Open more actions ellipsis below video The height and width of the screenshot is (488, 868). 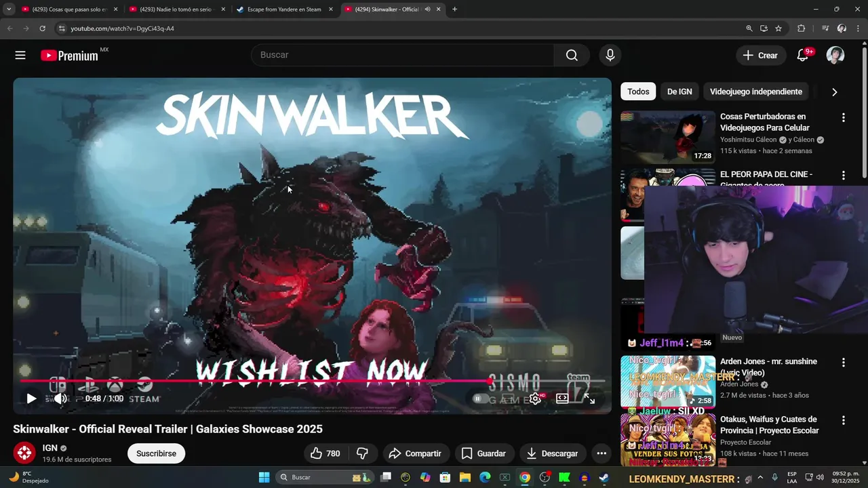(x=601, y=453)
